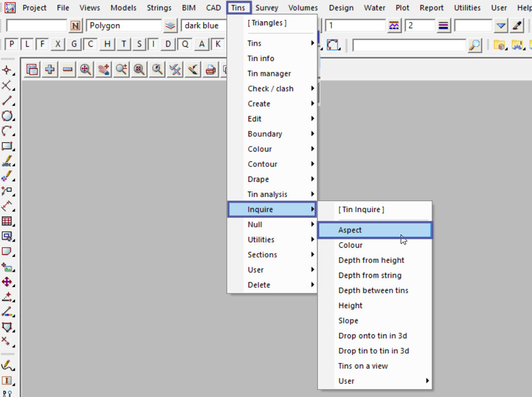The height and width of the screenshot is (397, 532).
Task: Click the dark blue colour field
Action: (204, 26)
